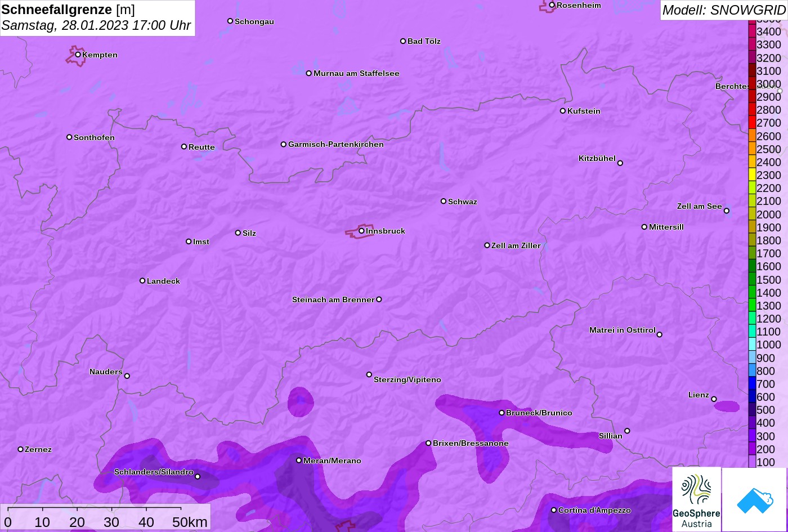788x532 pixels.
Task: Click the blue cloud-house logo icon
Action: point(754,499)
